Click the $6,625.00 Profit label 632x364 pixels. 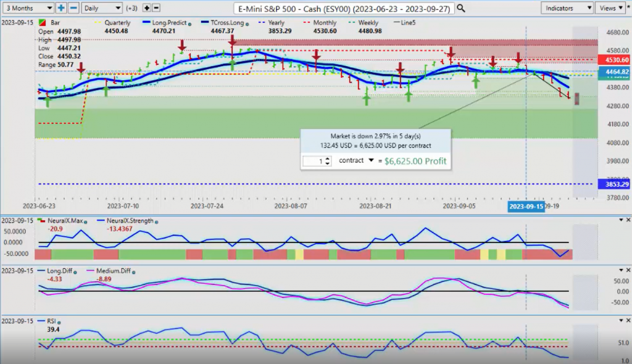coord(415,161)
